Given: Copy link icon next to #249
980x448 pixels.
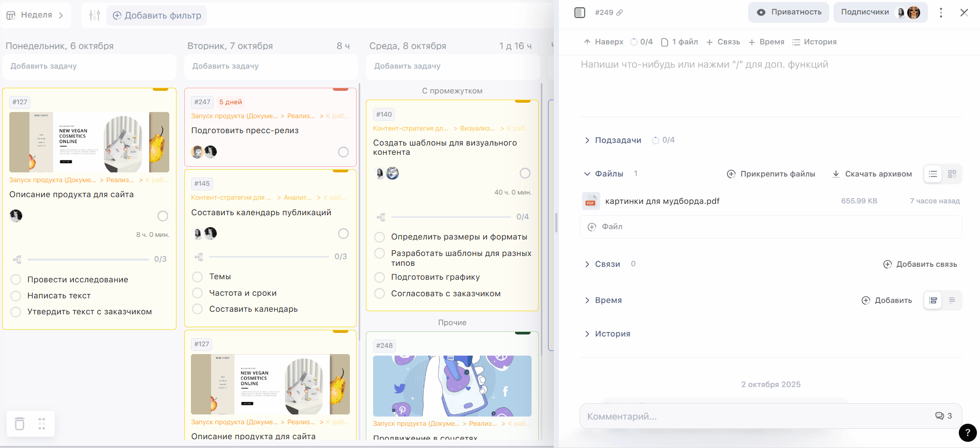Looking at the screenshot, I should (x=620, y=12).
